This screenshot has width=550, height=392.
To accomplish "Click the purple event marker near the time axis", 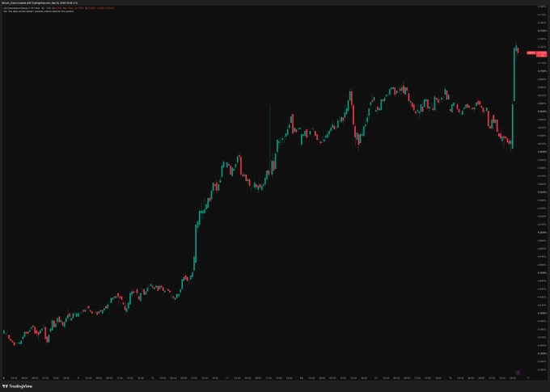I will point(518,373).
